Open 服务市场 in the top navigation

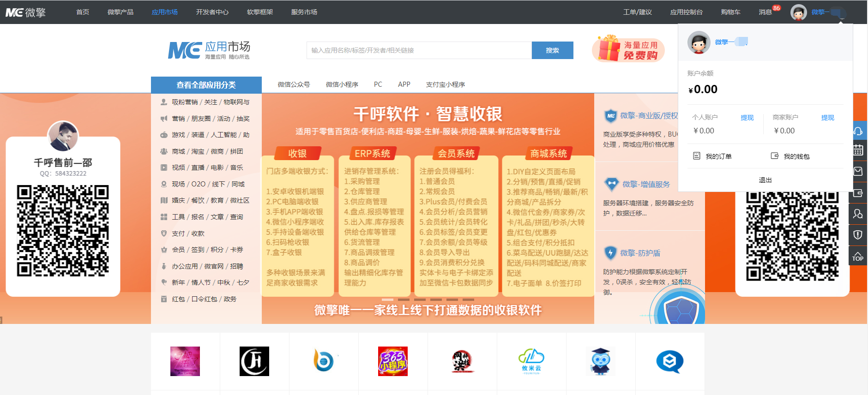coord(304,12)
